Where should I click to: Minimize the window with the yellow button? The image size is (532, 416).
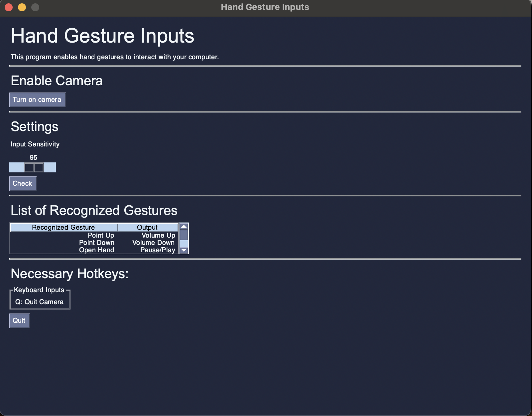pos(22,7)
